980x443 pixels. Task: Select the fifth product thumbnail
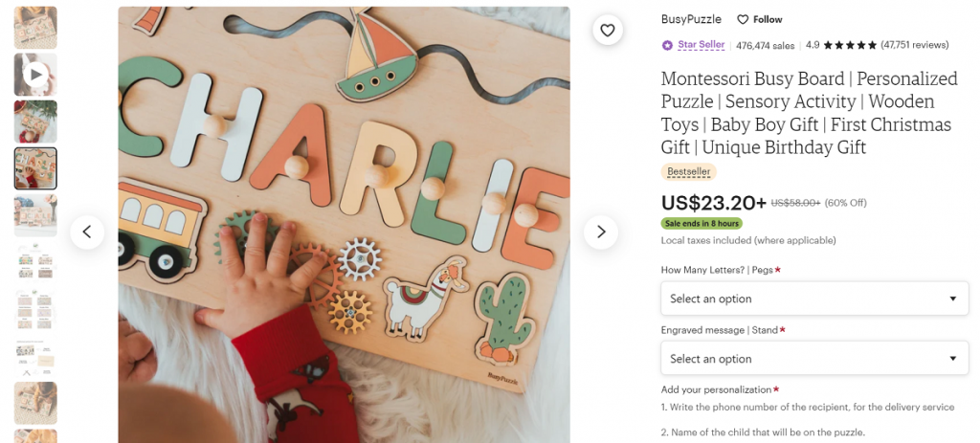35,215
